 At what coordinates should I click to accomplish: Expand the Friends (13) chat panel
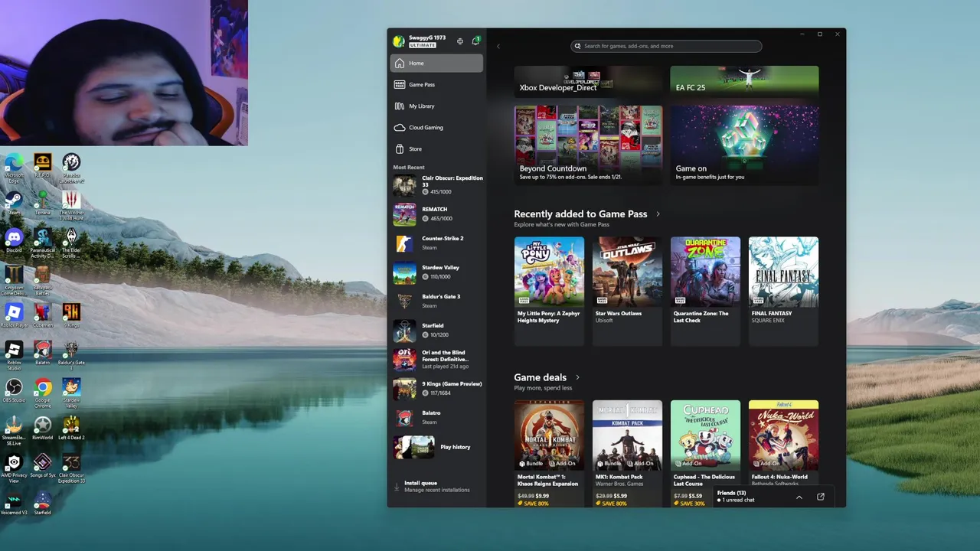click(x=799, y=497)
